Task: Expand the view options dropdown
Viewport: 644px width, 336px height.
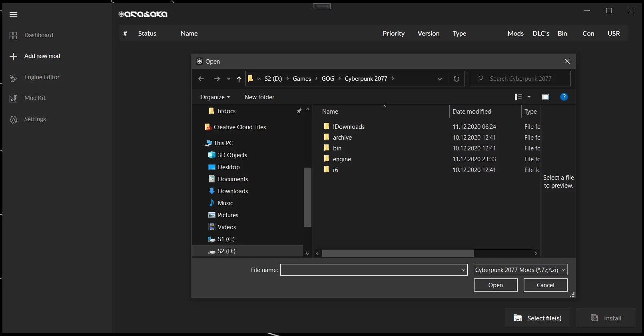Action: click(x=529, y=97)
